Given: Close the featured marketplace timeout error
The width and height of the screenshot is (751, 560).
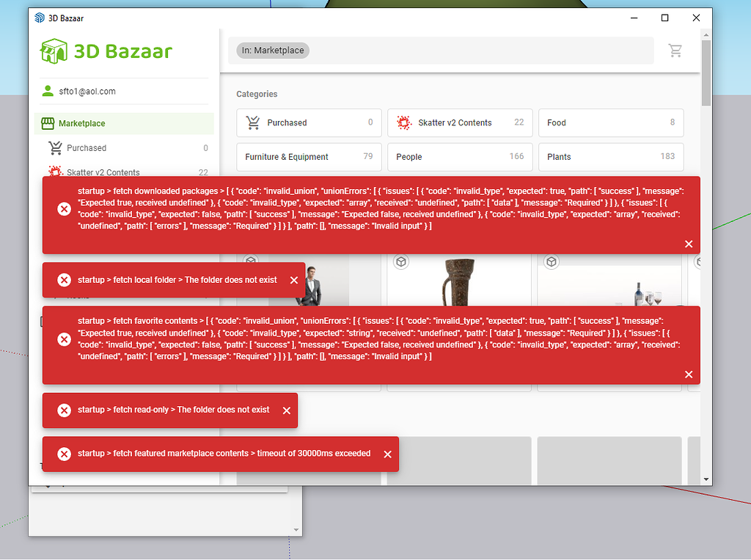Looking at the screenshot, I should pos(387,454).
